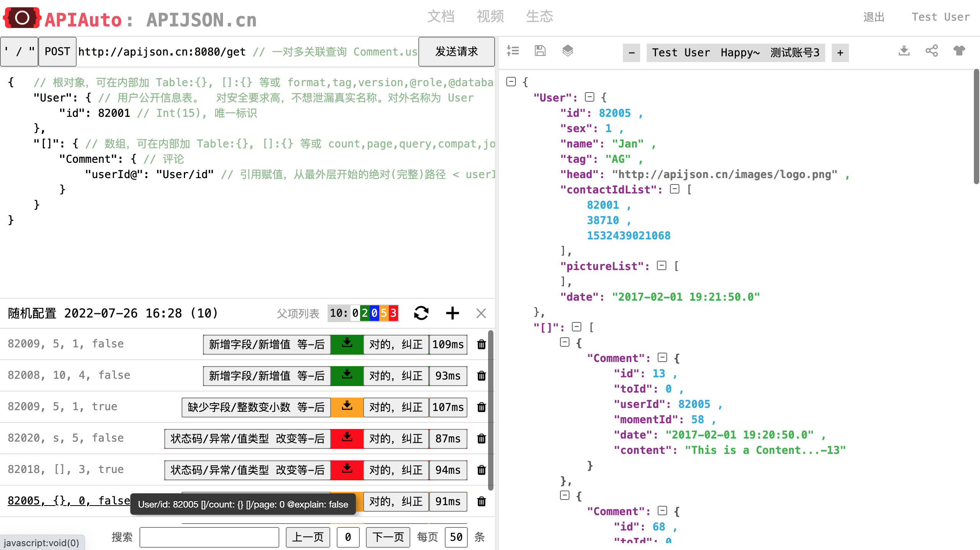Select the Test User account tab
Viewport: 980px width, 550px height.
pyautogui.click(x=681, y=52)
